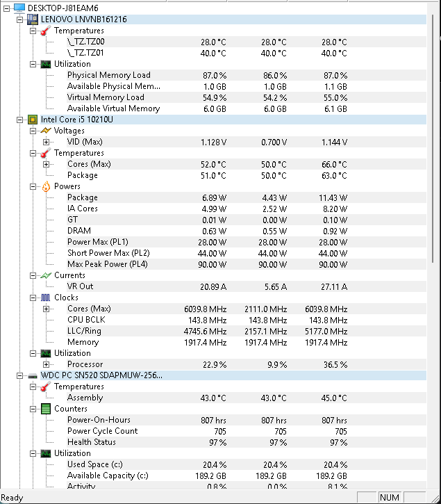This screenshot has width=441, height=504.
Task: Select the \_TZ.TZ00 temperature row
Action: coord(246,42)
